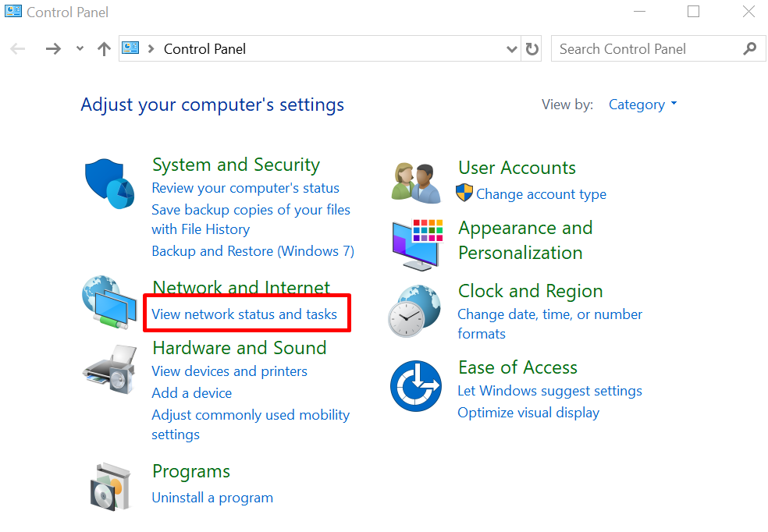Image resolution: width=768 pixels, height=532 pixels.
Task: Click the Control Panel icon in the address bar
Action: 130,48
